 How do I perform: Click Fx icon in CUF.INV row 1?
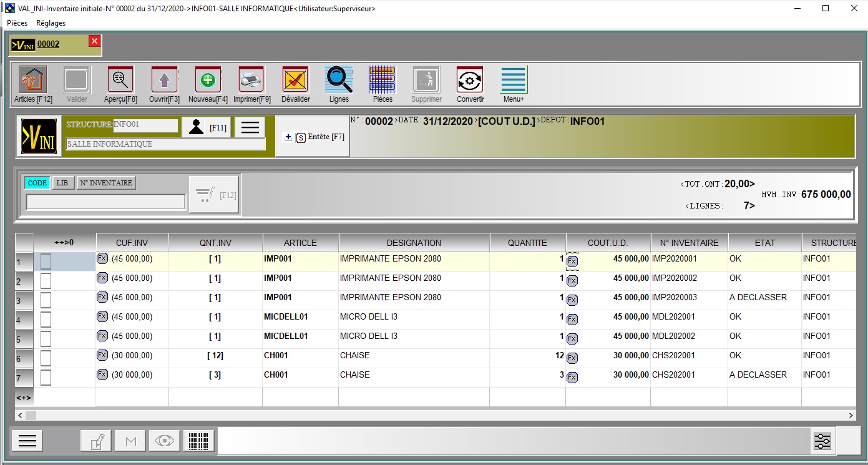102,258
